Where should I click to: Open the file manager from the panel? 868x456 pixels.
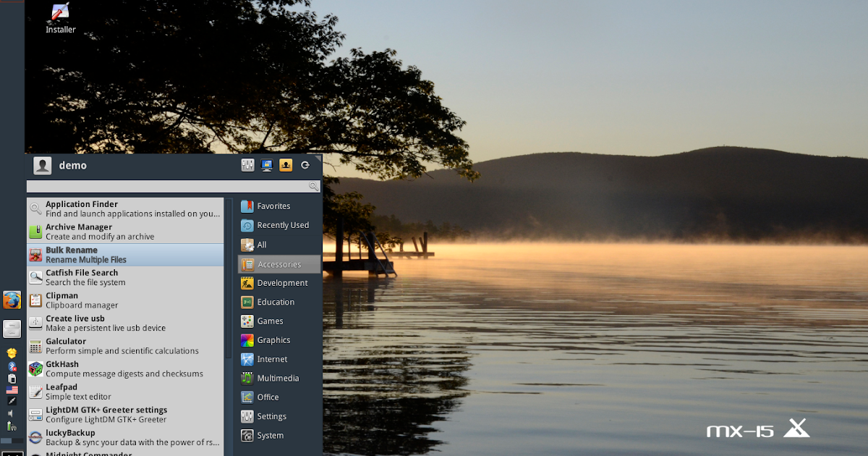pyautogui.click(x=12, y=328)
